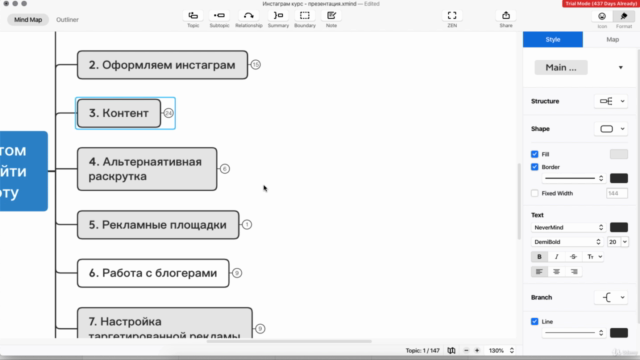This screenshot has height=360, width=640.
Task: Open the Border color swatch
Action: tap(619, 178)
